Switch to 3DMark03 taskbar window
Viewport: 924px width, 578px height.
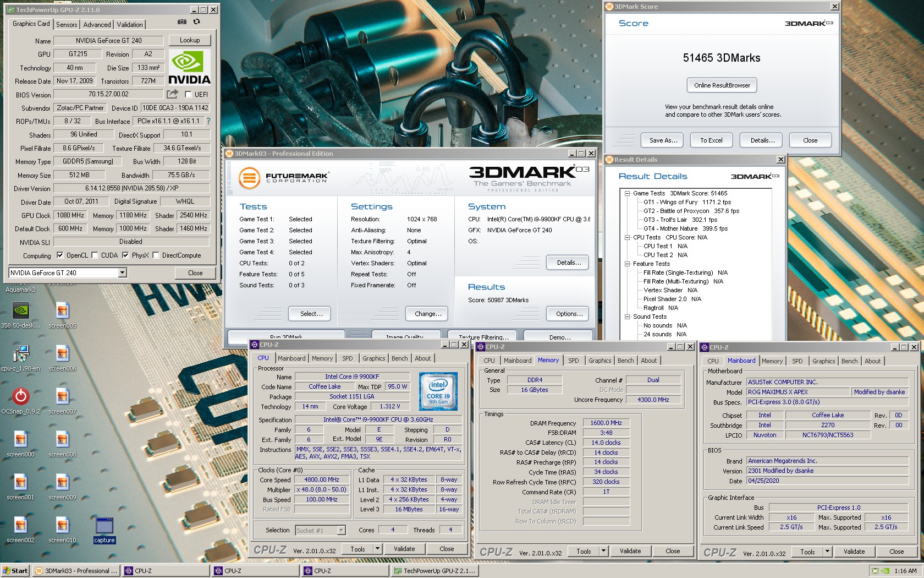coord(76,571)
